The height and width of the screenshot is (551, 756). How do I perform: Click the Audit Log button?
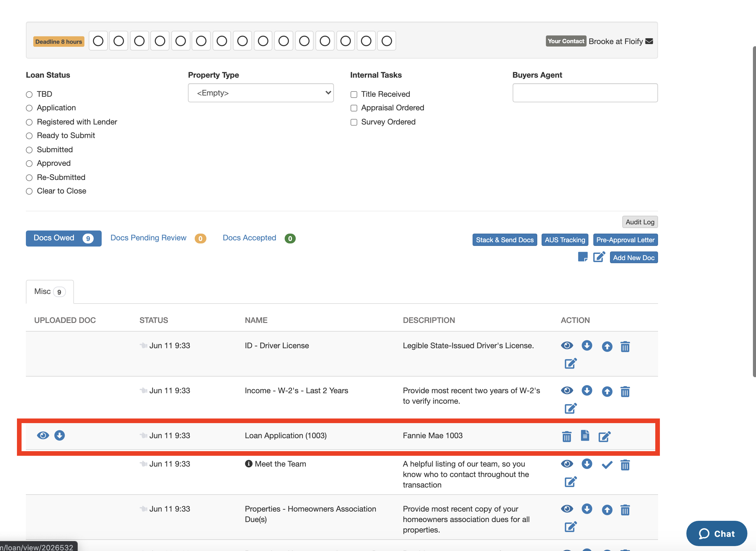coord(639,222)
